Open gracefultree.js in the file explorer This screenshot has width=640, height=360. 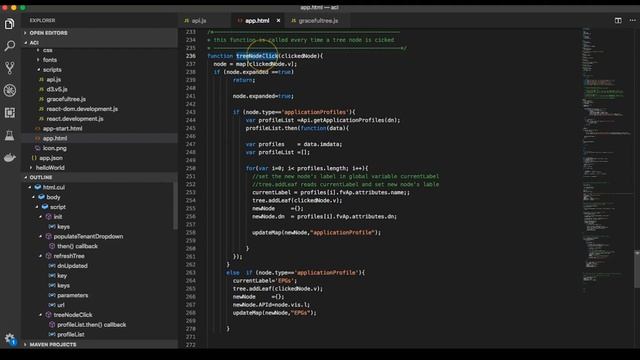pos(66,99)
